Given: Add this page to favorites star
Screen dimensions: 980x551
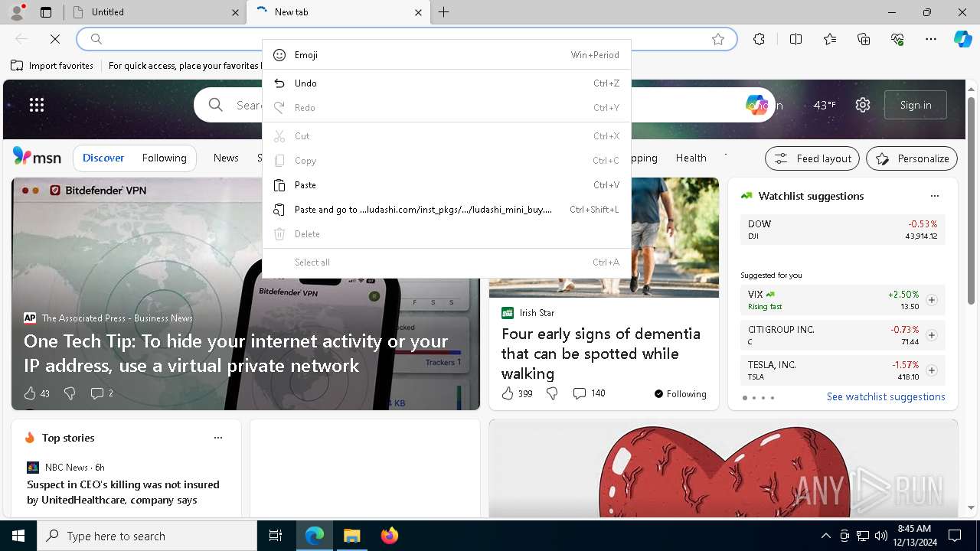Looking at the screenshot, I should tap(718, 39).
